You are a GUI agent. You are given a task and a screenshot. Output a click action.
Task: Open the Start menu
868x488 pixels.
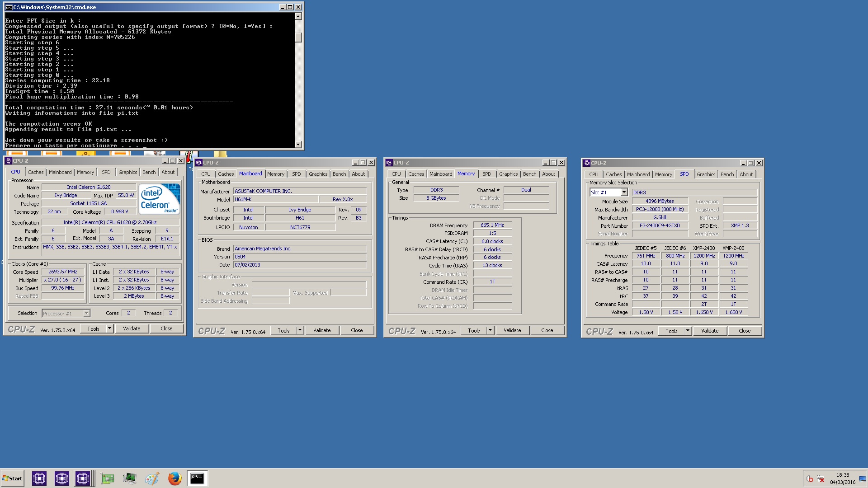click(x=12, y=478)
